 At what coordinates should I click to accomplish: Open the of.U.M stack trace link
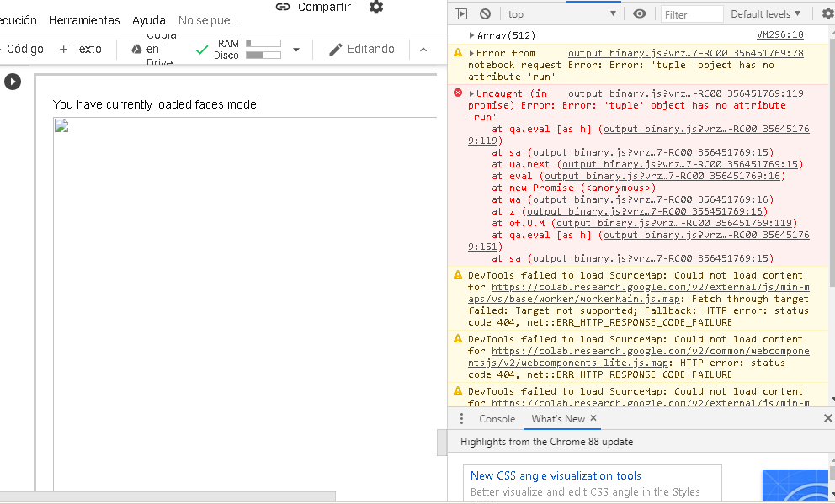(x=674, y=224)
